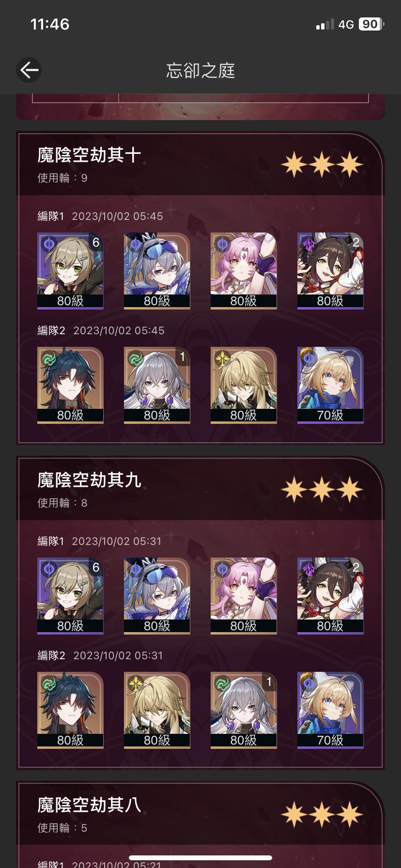The image size is (401, 868).
Task: Tap eidolon 6 badge on Qingque in 魔陰空劫其十
Action: (x=96, y=242)
